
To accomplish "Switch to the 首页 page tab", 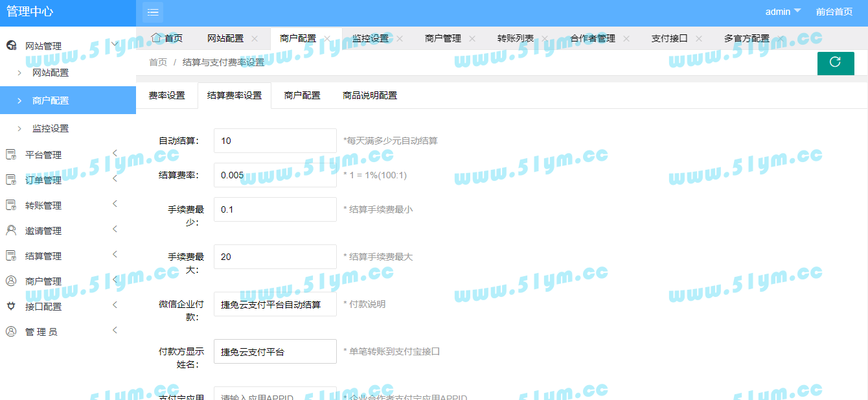I will (x=167, y=38).
